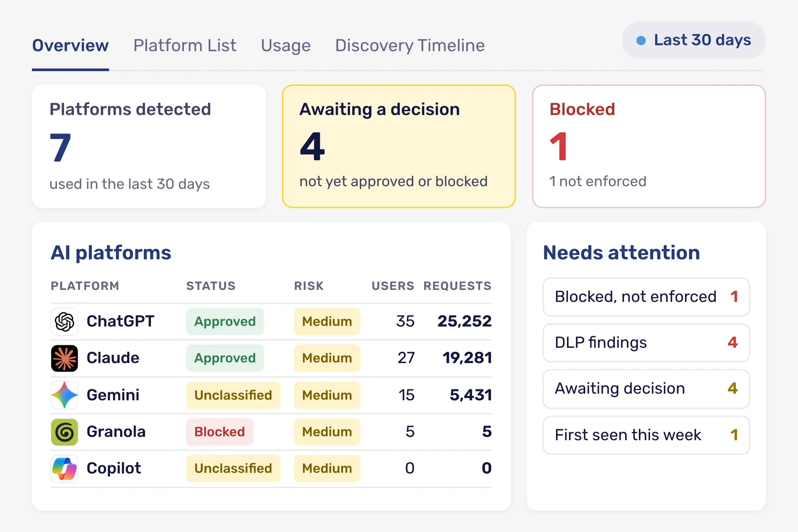
Task: Open the Platform List tab
Action: click(185, 46)
